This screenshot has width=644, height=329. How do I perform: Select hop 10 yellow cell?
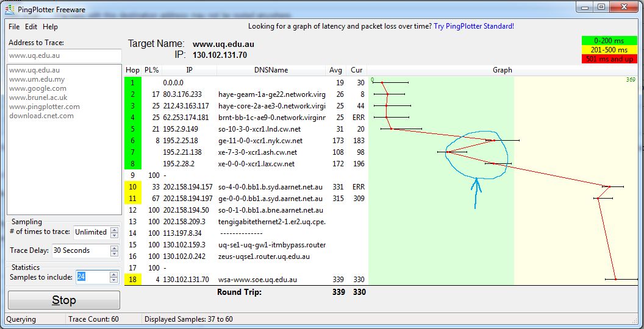click(133, 187)
